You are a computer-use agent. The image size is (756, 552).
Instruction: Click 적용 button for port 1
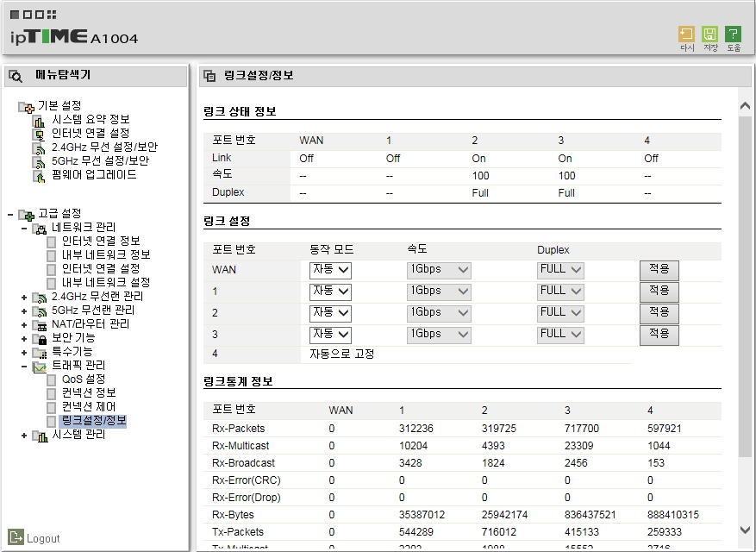[x=659, y=292]
